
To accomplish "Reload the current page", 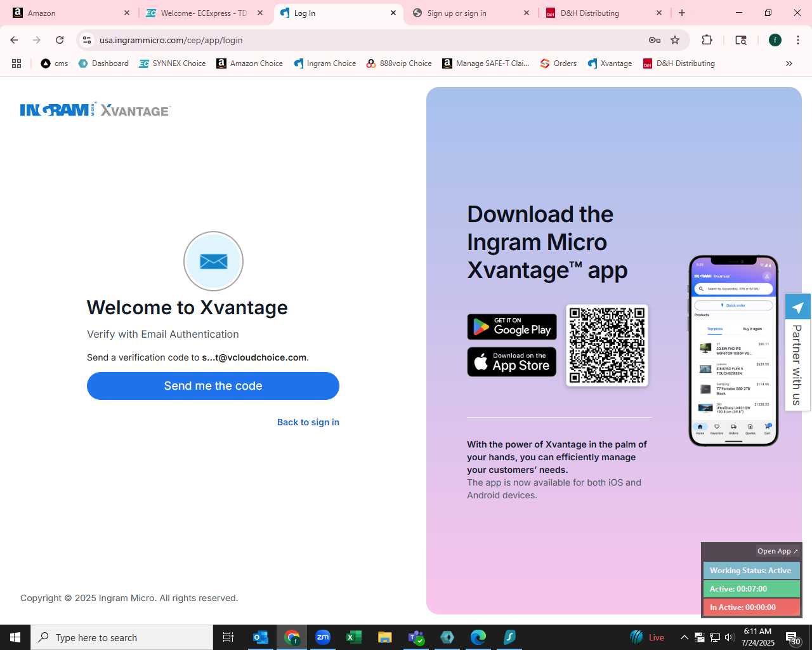I will point(60,40).
